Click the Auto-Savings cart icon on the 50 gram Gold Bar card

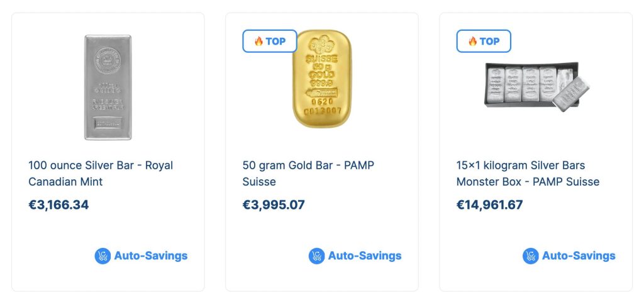pyautogui.click(x=316, y=256)
